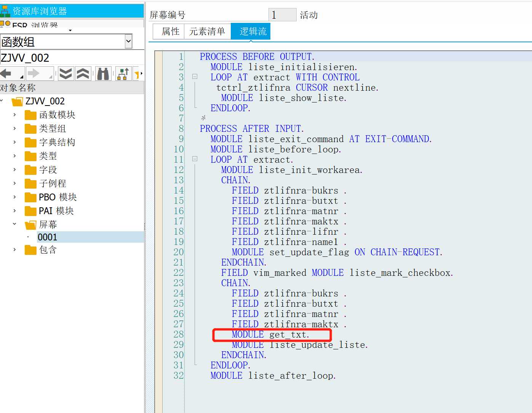Viewport: 532px width, 413px height.
Task: Click the 类型 folder icon
Action: (30, 156)
